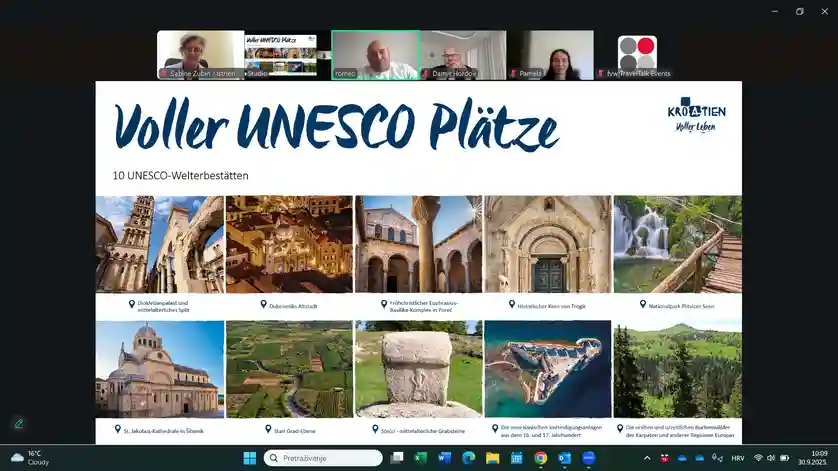
Task: Open the Zoom app from the taskbar
Action: click(x=589, y=458)
